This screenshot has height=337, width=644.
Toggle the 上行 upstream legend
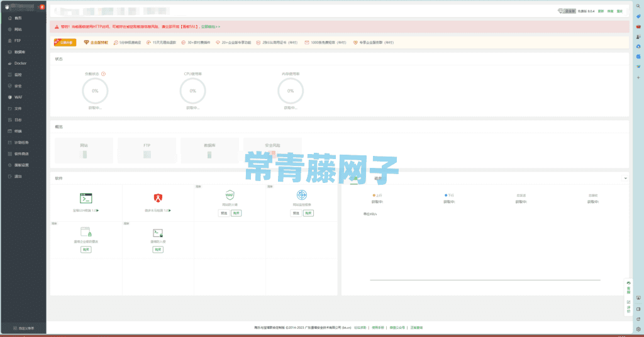point(377,196)
